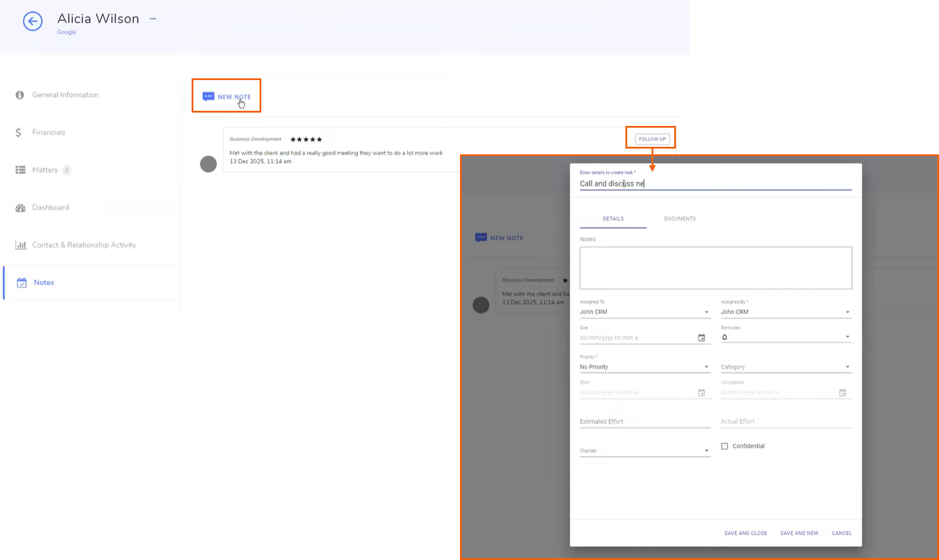939x560 pixels.
Task: Switch to the Documents tab
Action: click(x=680, y=219)
